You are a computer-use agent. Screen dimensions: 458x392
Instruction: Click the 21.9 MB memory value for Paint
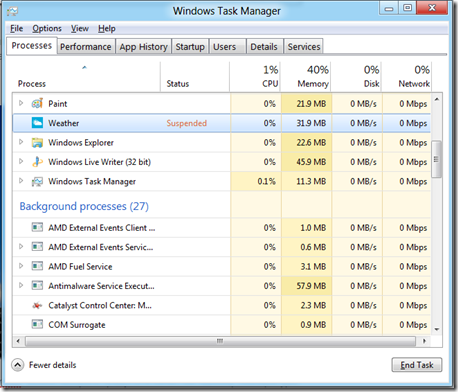[311, 104]
